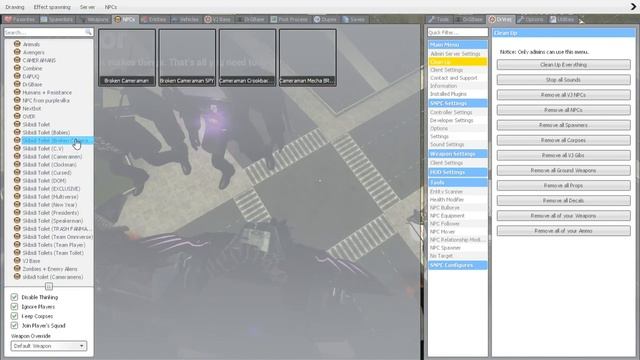The image size is (640, 360).
Task: Expand the SNPC Configures section header
Action: point(458,265)
